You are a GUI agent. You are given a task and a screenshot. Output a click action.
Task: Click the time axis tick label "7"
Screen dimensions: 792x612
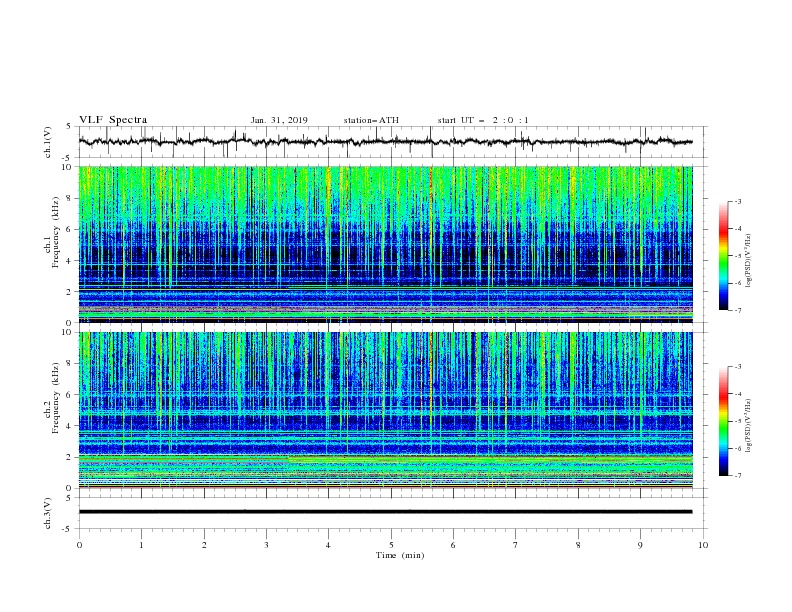pyautogui.click(x=516, y=545)
